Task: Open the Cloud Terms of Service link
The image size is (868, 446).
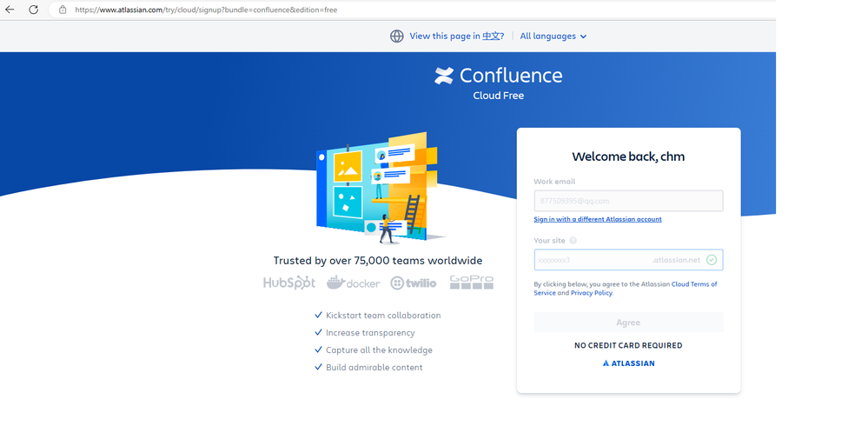Action: point(625,288)
